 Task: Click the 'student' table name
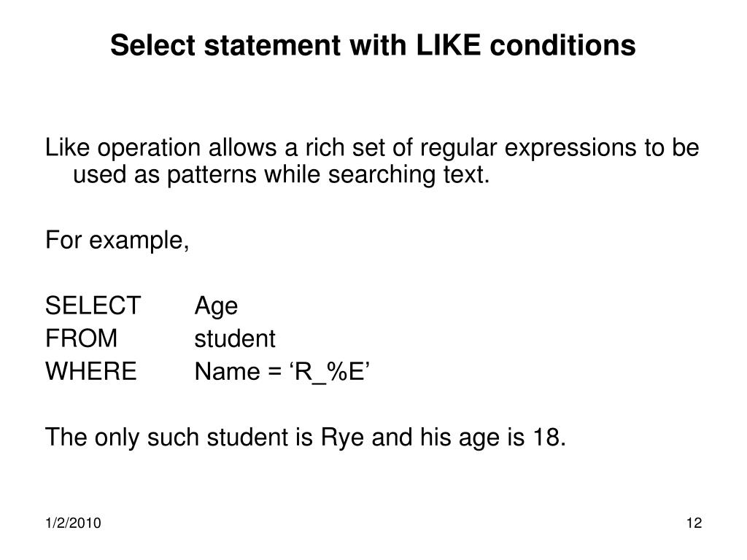tap(235, 339)
